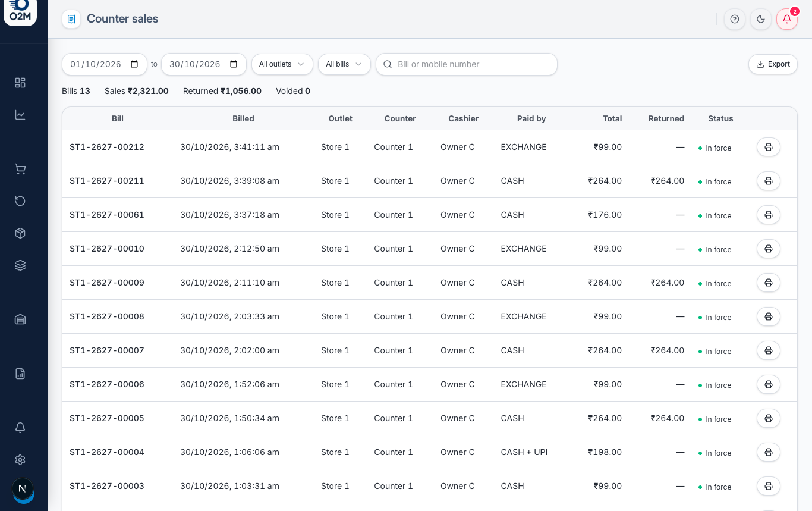The image size is (812, 511).
Task: Open the shopping cart icon in sidebar
Action: point(20,170)
